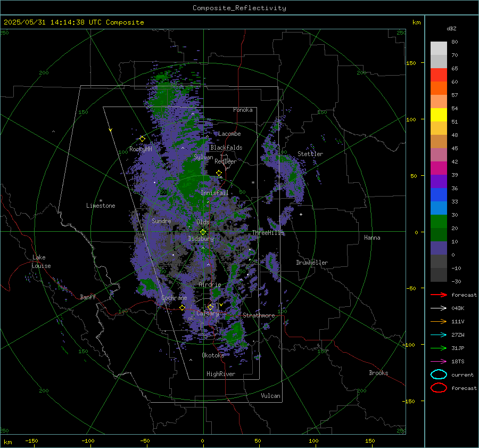Click the cyan 27ZW arrow in legend

click(439, 335)
